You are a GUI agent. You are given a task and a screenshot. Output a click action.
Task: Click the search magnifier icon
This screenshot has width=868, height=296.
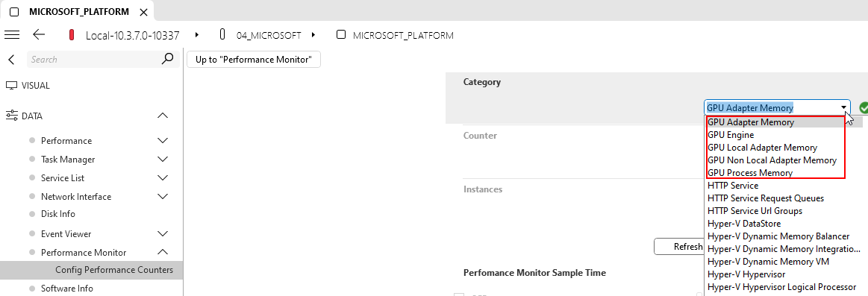click(167, 59)
